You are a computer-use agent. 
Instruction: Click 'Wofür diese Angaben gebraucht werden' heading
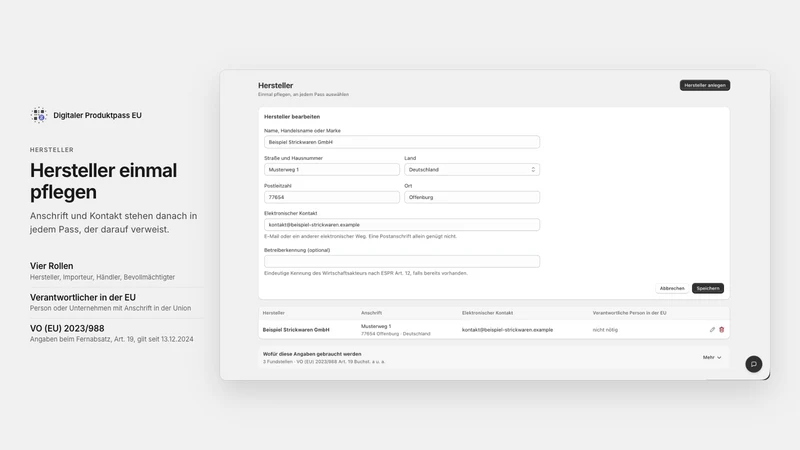click(x=312, y=354)
